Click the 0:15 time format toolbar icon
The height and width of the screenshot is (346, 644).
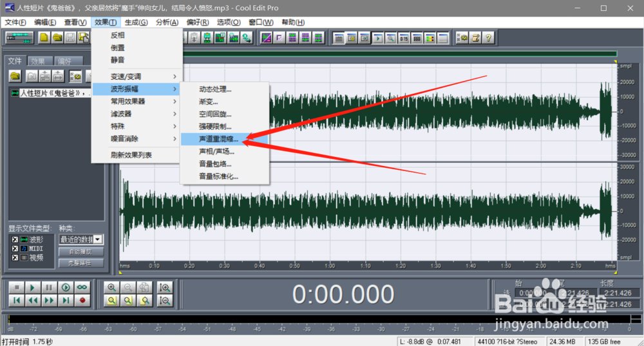[x=404, y=39]
